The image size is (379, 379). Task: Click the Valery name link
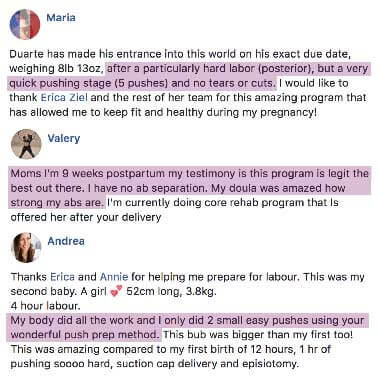64,138
